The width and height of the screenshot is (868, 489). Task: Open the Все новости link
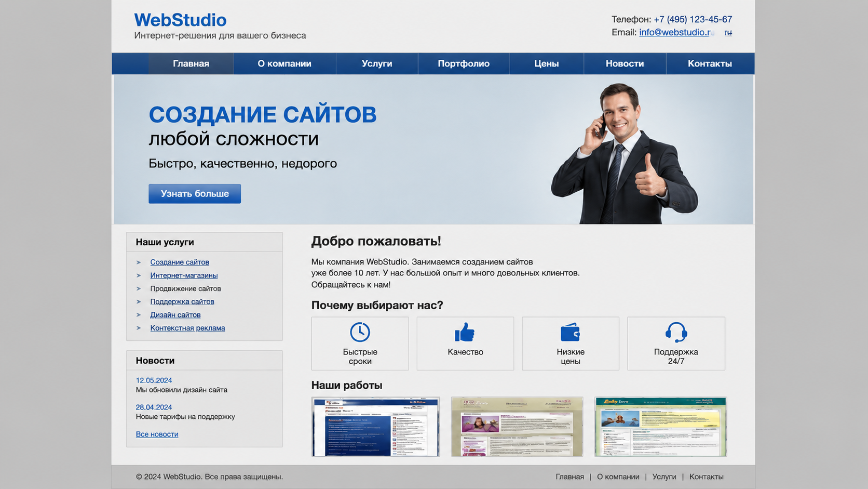pyautogui.click(x=157, y=434)
